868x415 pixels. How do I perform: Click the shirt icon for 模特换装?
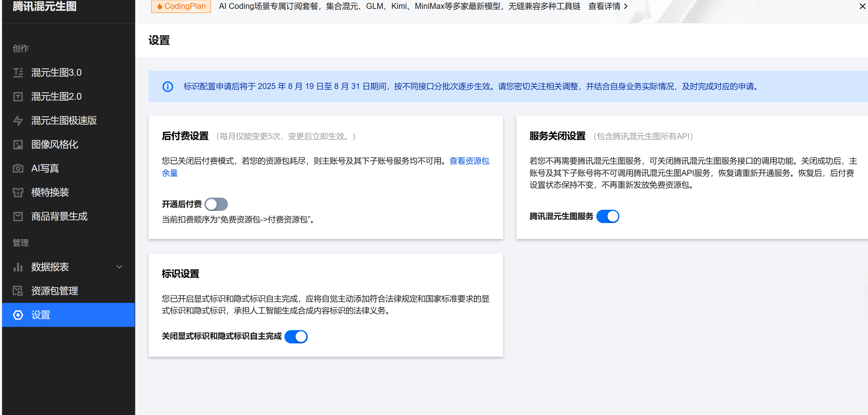pyautogui.click(x=18, y=192)
